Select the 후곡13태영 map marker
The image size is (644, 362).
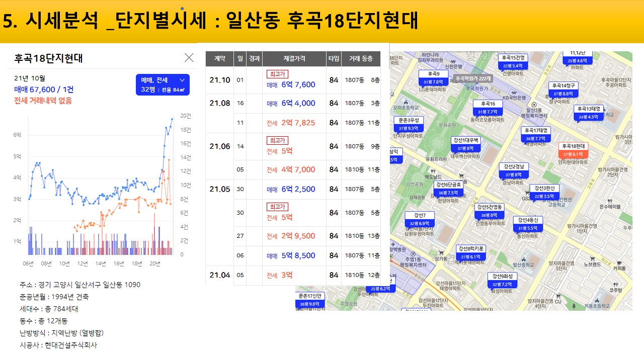589,113
